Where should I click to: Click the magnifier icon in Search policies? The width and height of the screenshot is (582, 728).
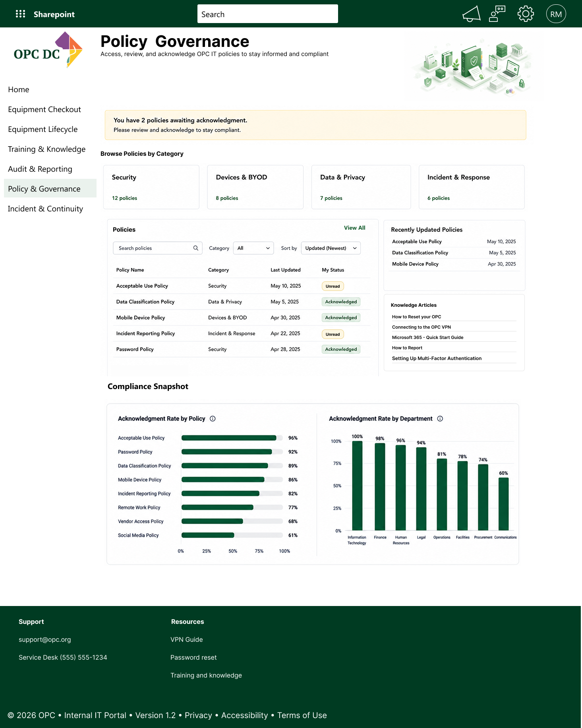click(x=196, y=248)
